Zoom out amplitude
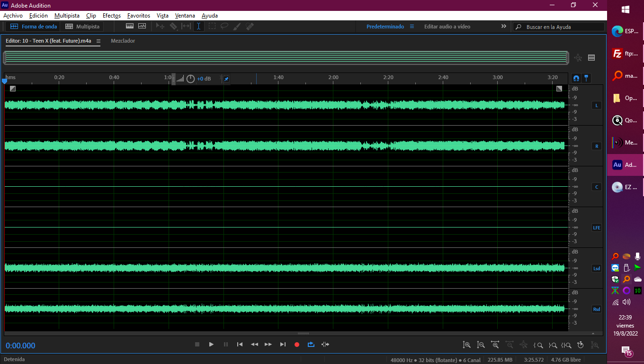644x364 pixels. coord(481,345)
